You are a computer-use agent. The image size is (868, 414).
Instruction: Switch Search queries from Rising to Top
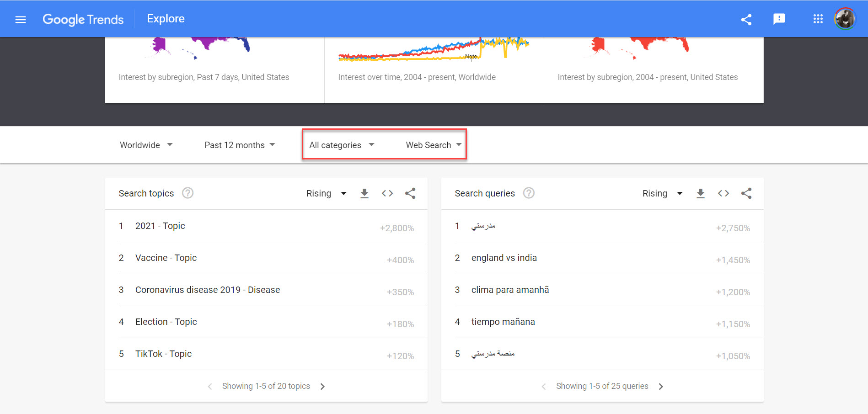click(x=662, y=193)
